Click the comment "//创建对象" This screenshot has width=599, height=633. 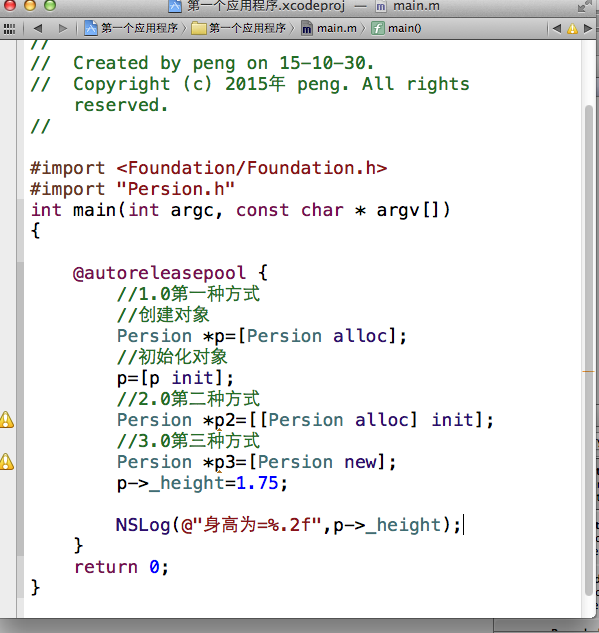tap(163, 315)
